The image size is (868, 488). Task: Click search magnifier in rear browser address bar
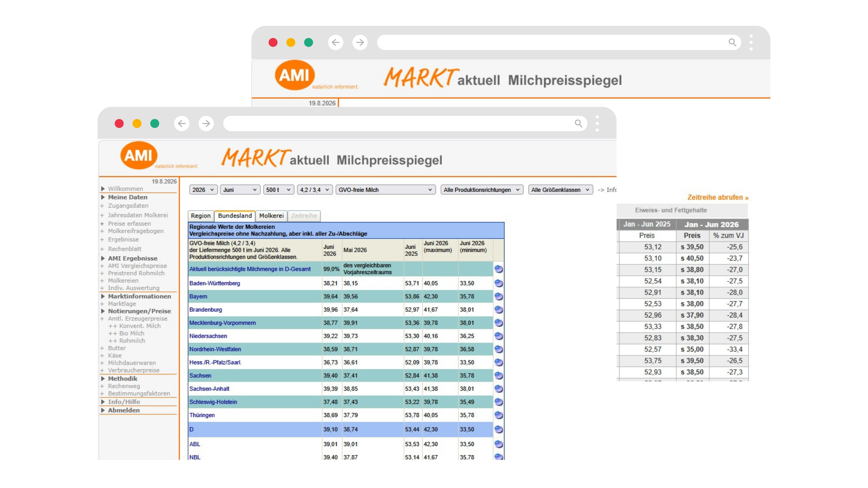pos(733,42)
